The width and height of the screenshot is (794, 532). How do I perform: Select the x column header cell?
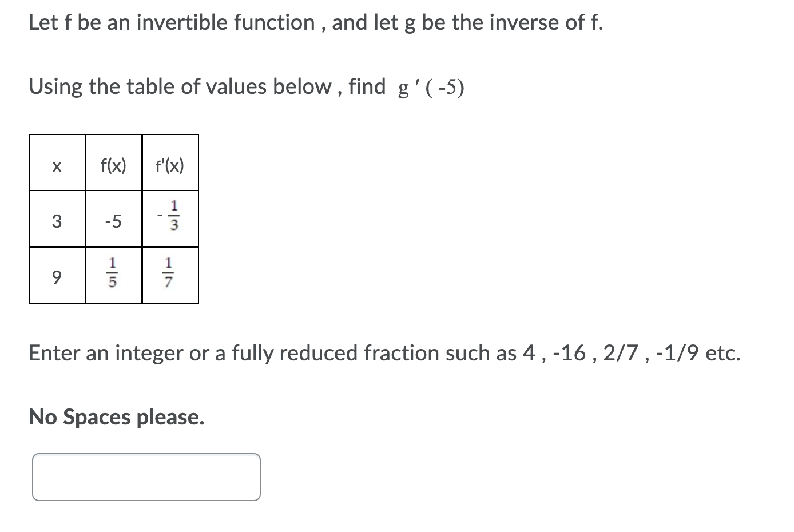[57, 165]
